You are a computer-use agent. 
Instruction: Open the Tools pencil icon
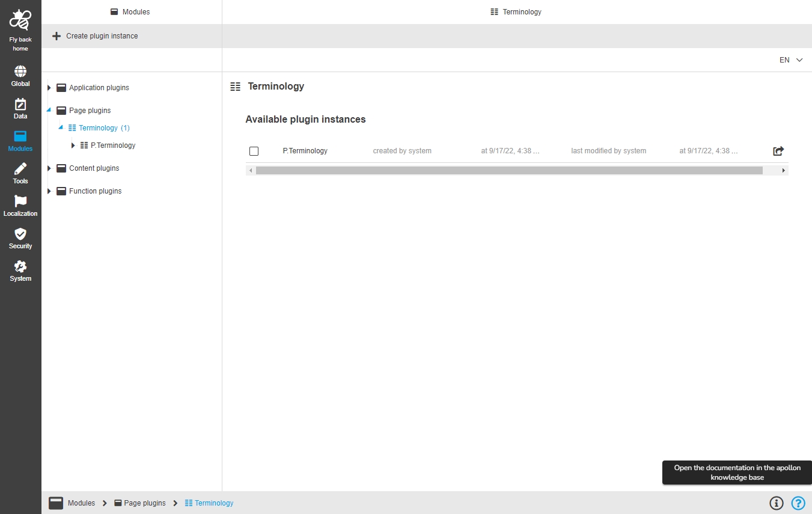click(x=20, y=169)
